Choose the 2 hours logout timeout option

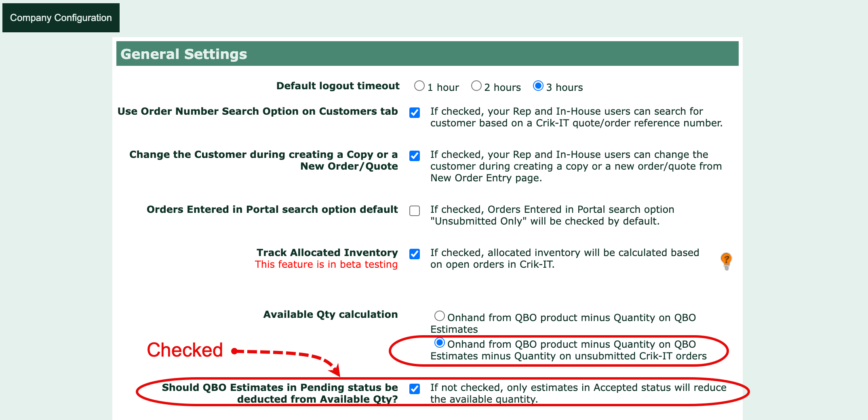point(476,86)
